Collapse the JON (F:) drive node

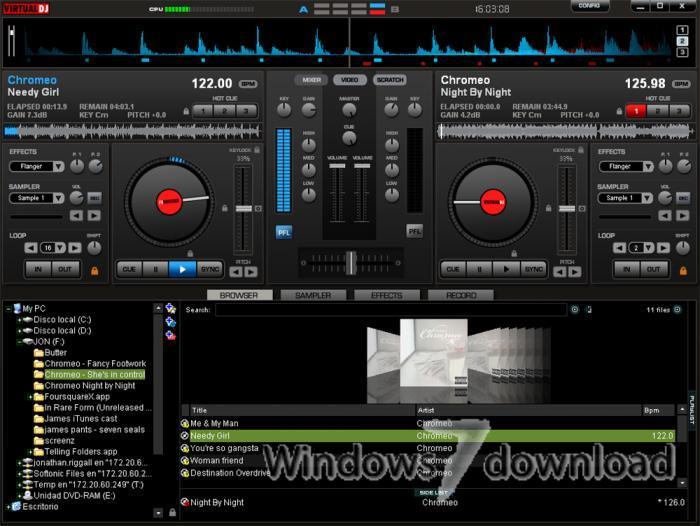tap(19, 342)
